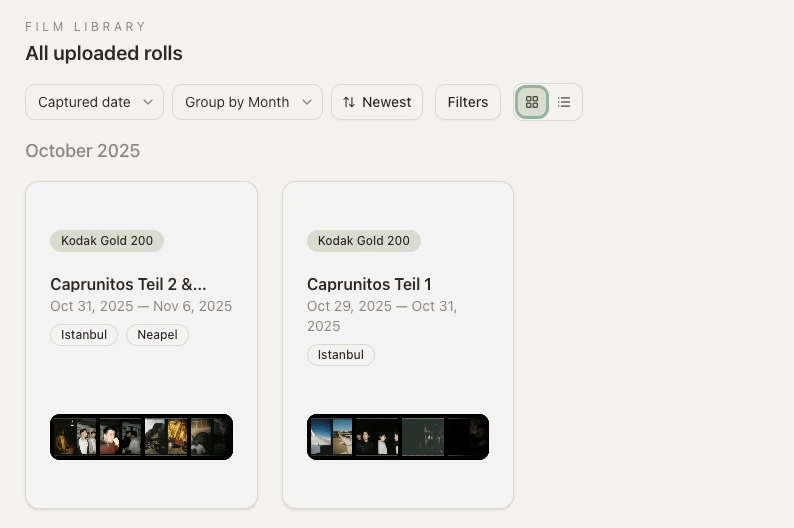Select Istanbul tag on Caprunitos Teil 1 card
794x528 pixels.
pyautogui.click(x=341, y=355)
